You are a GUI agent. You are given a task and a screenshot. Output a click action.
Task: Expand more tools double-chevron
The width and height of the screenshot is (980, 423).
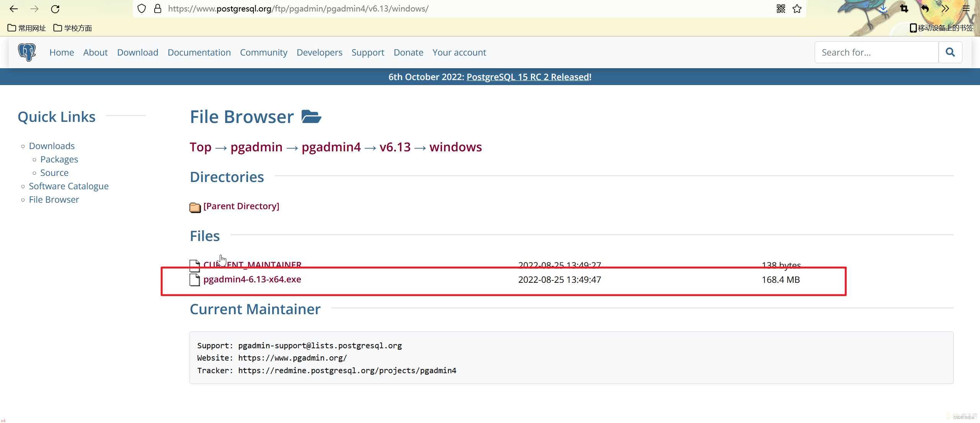pos(945,9)
